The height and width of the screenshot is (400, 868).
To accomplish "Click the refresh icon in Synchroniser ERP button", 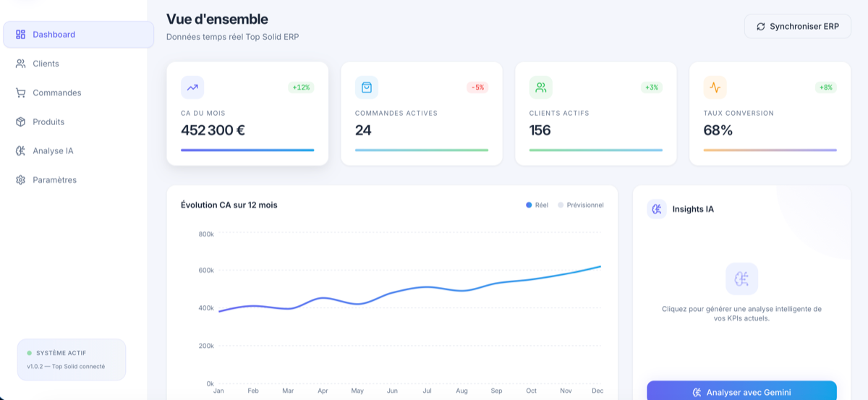I will [x=761, y=27].
